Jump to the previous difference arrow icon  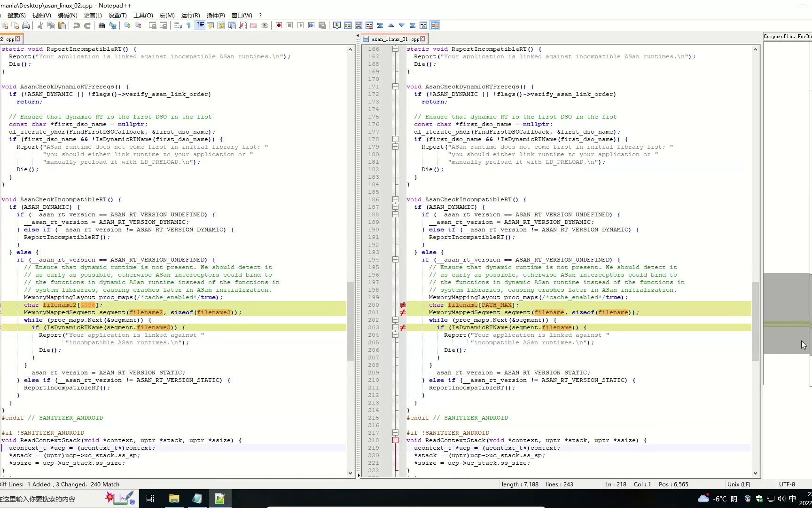pyautogui.click(x=390, y=25)
